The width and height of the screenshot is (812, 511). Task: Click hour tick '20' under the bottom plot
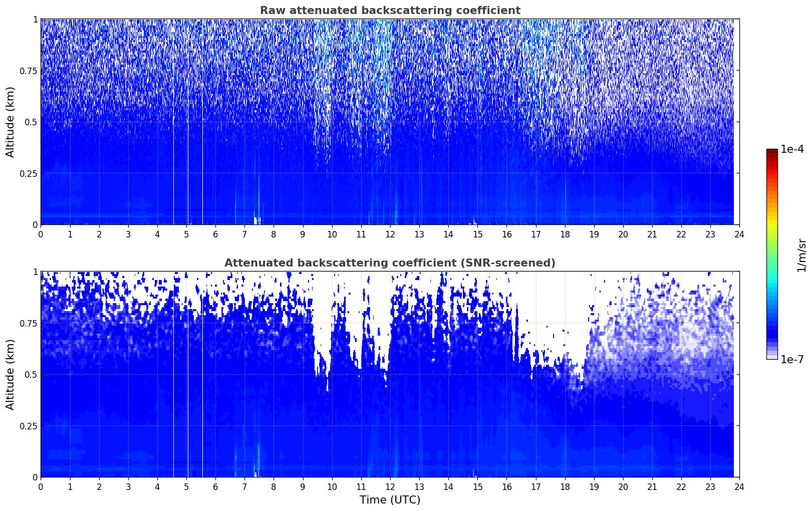click(623, 486)
